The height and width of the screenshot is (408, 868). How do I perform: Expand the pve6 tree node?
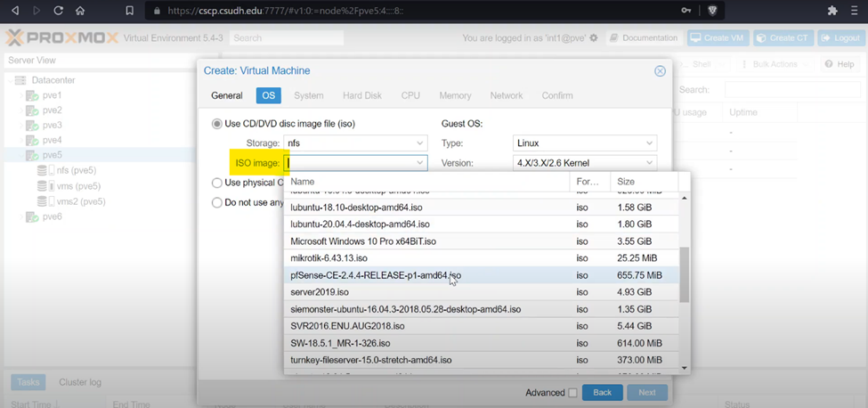click(21, 216)
